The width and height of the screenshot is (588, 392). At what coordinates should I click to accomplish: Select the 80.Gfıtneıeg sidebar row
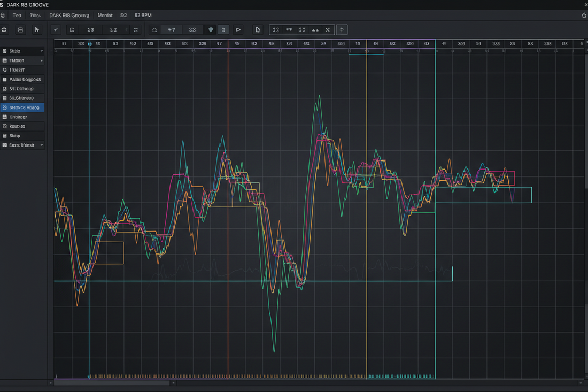22,98
